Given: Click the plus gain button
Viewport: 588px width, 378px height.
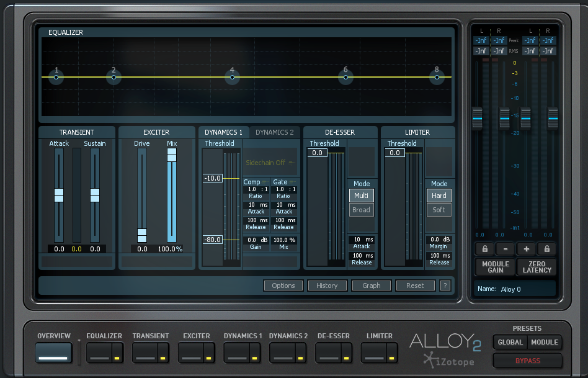Looking at the screenshot, I should coord(526,249).
